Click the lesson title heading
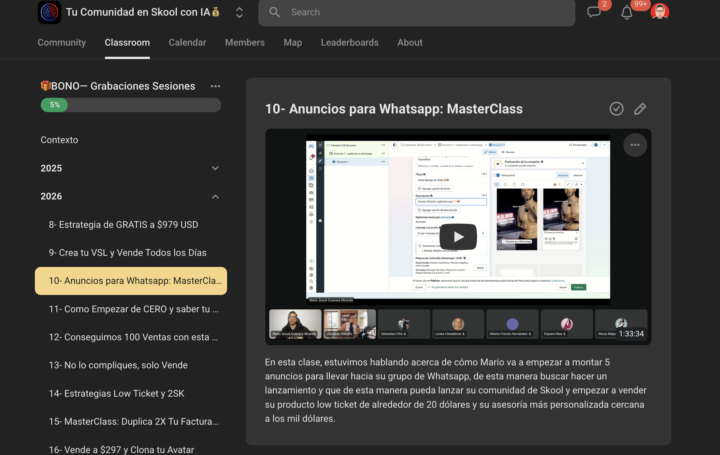Image resolution: width=720 pixels, height=455 pixels. [x=394, y=109]
